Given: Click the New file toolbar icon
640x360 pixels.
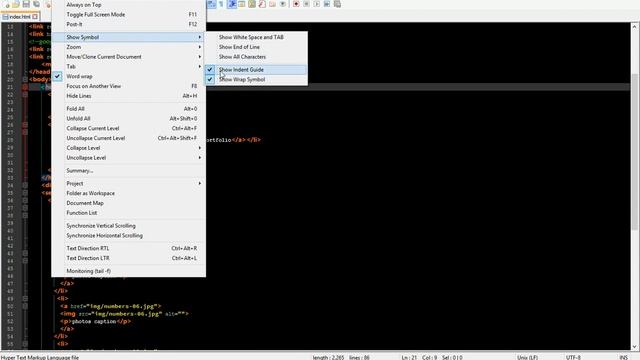Looking at the screenshot, I should 7,4.
